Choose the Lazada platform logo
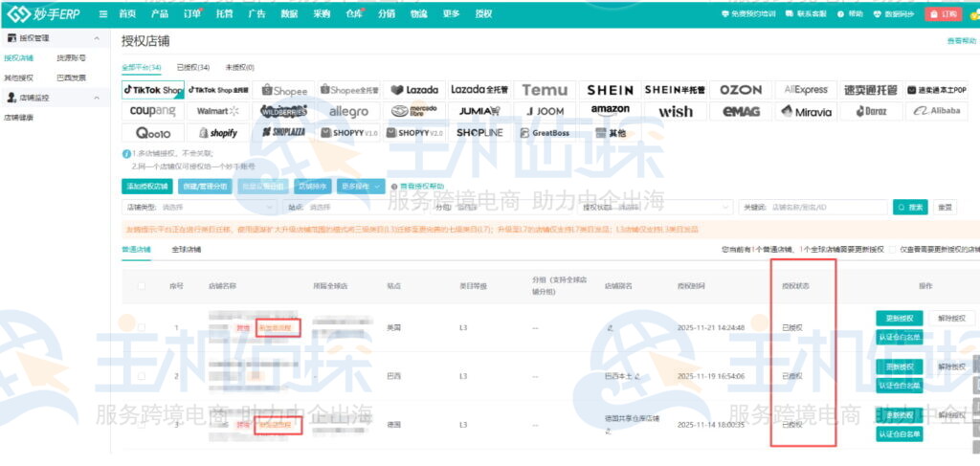The height and width of the screenshot is (466, 980). (x=414, y=90)
